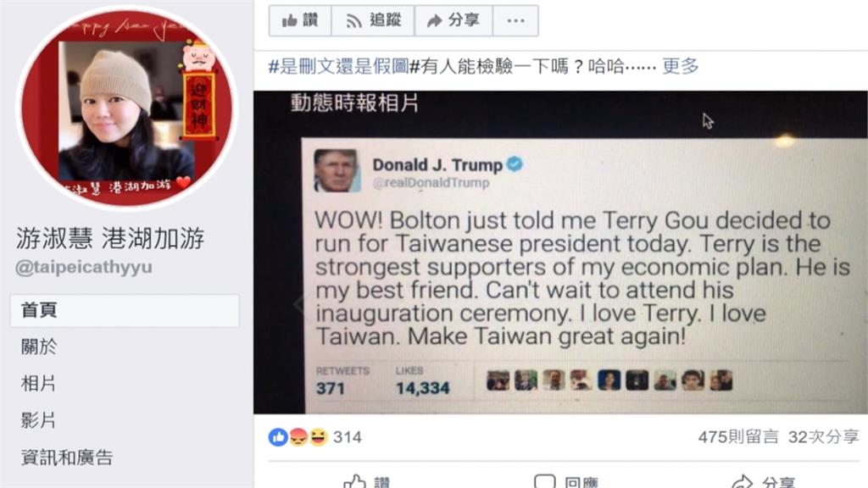Image resolution: width=868 pixels, height=488 pixels.
Task: Expand post text with 更多 link
Action: 681,66
